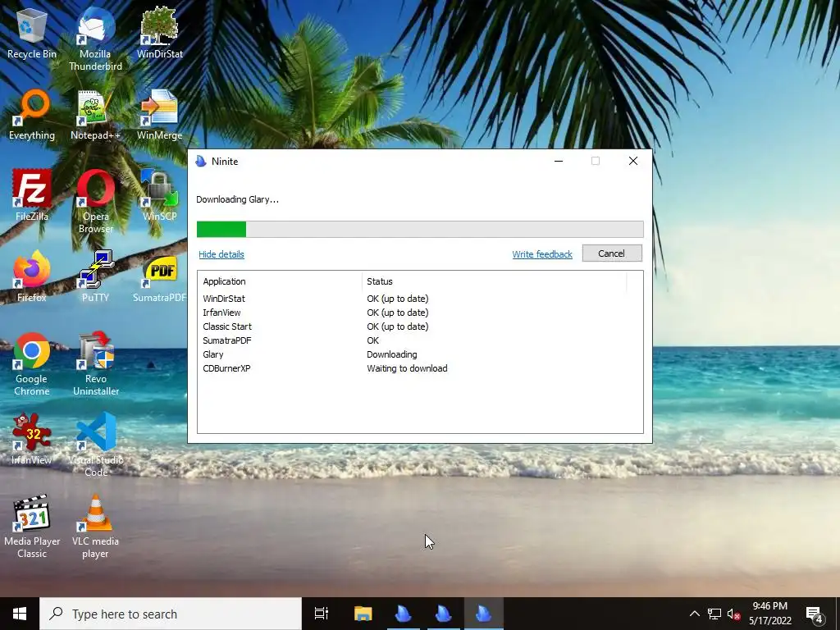This screenshot has width=840, height=630.
Task: Select the WinSCP desktop icon
Action: pyautogui.click(x=160, y=196)
